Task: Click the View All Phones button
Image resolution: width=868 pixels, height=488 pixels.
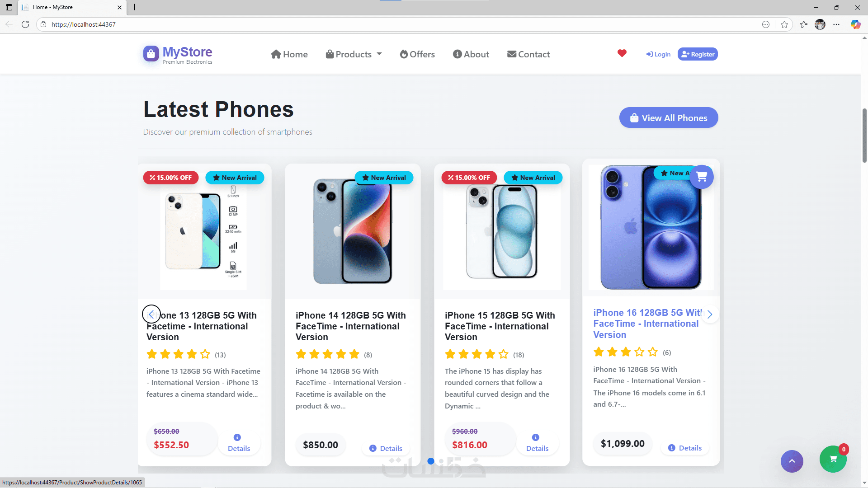Action: click(669, 117)
